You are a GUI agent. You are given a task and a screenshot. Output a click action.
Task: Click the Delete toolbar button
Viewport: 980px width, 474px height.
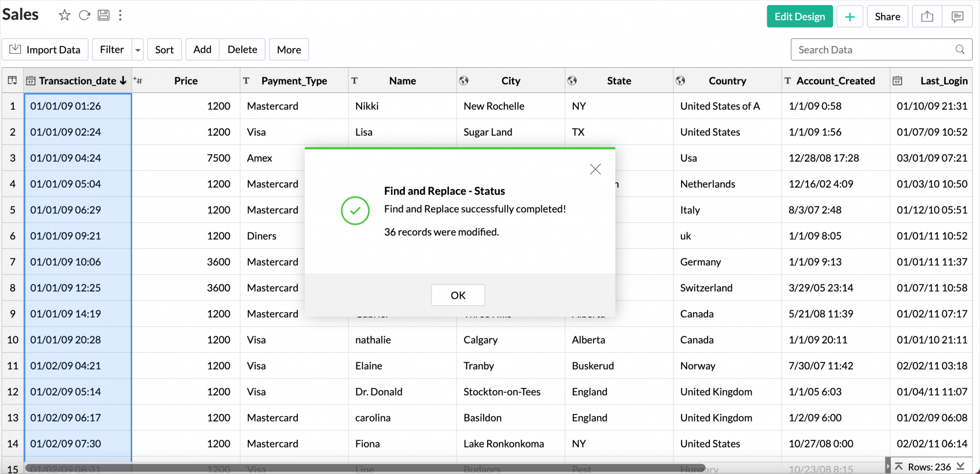pyautogui.click(x=242, y=50)
